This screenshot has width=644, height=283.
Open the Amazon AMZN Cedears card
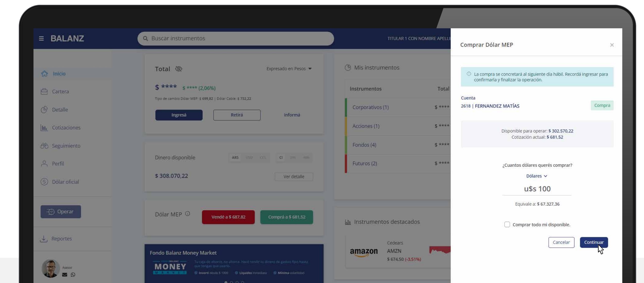[x=398, y=251]
